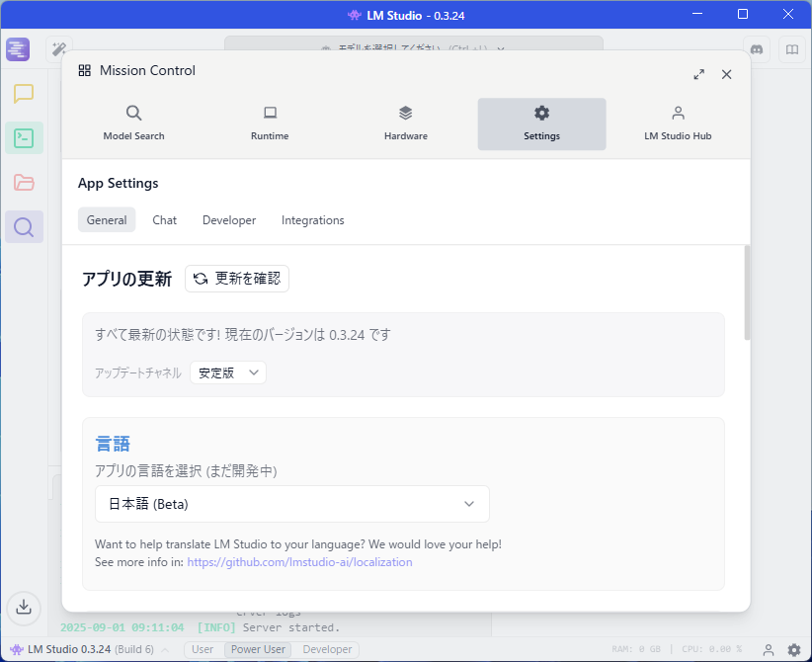The image size is (812, 662).
Task: Click the settings gear in the status bar
Action: pyautogui.click(x=794, y=649)
